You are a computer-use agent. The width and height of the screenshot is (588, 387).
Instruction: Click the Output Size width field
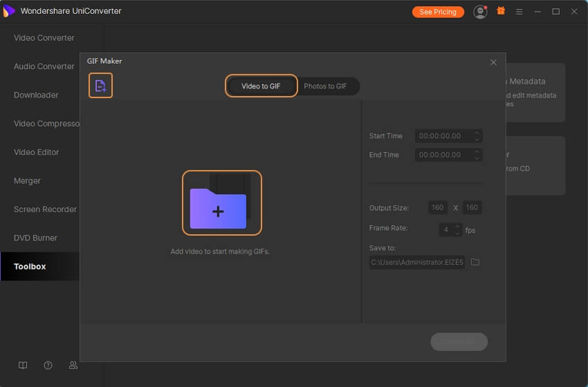[437, 207]
